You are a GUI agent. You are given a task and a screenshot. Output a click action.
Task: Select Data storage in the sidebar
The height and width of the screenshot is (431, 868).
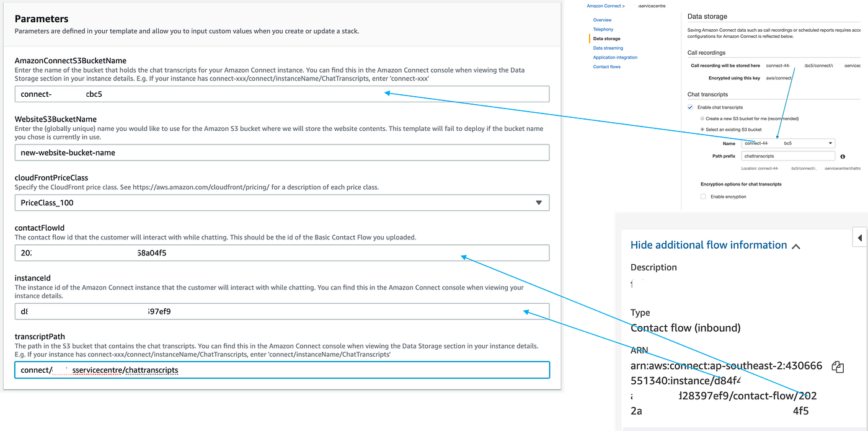tap(606, 38)
